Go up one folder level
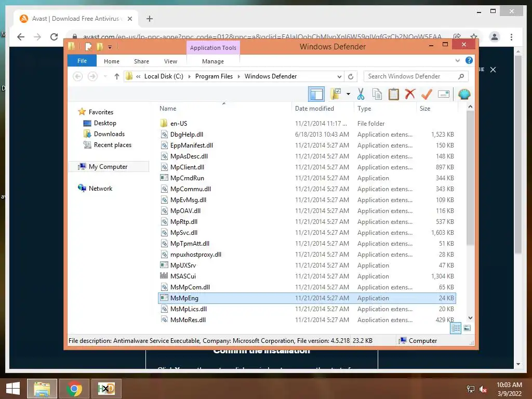 [117, 76]
